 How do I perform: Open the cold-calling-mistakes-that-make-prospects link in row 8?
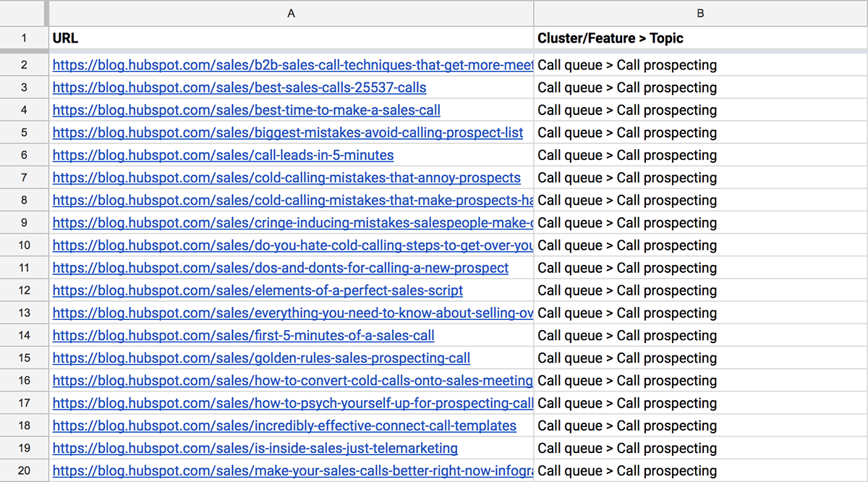[293, 200]
